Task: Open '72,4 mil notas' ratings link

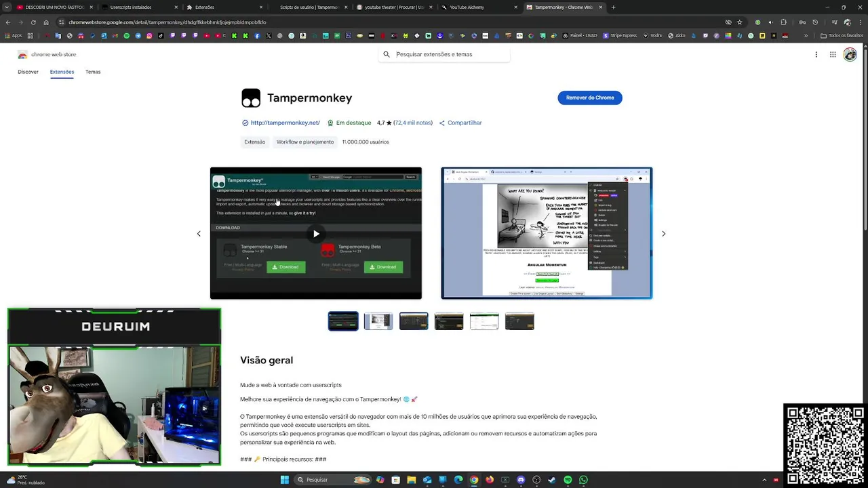Action: (413, 123)
